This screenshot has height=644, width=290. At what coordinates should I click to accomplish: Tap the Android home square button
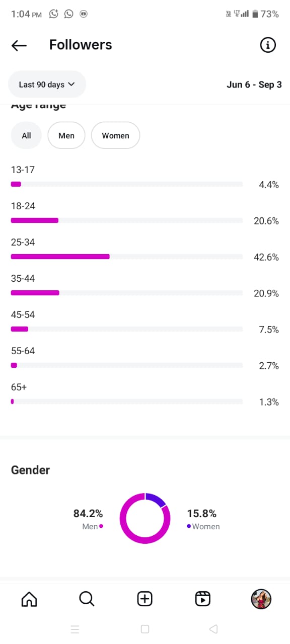tap(145, 629)
